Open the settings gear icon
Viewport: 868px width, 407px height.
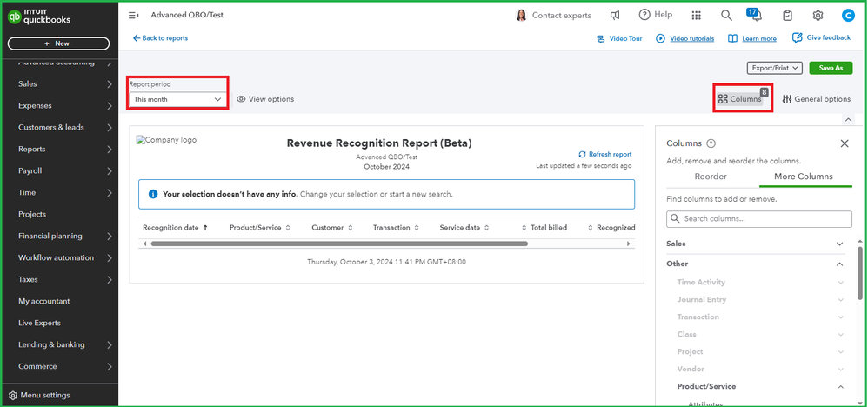coord(818,16)
